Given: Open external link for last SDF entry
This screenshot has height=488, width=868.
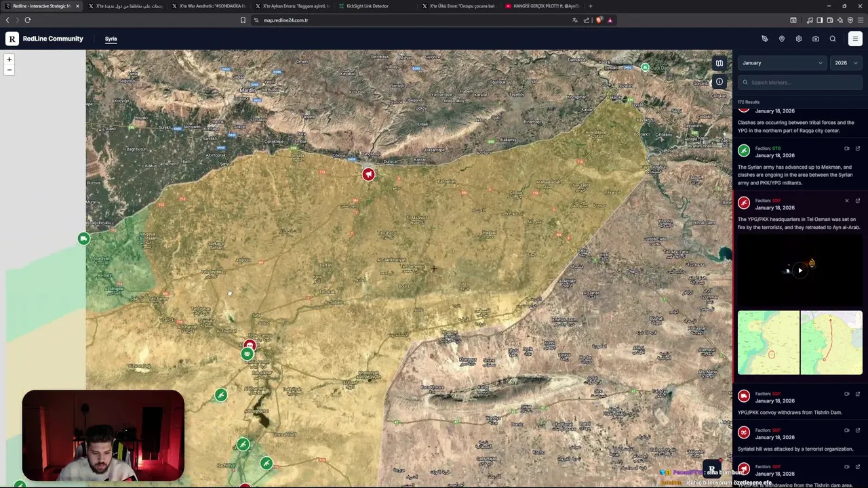Looking at the screenshot, I should tap(858, 467).
